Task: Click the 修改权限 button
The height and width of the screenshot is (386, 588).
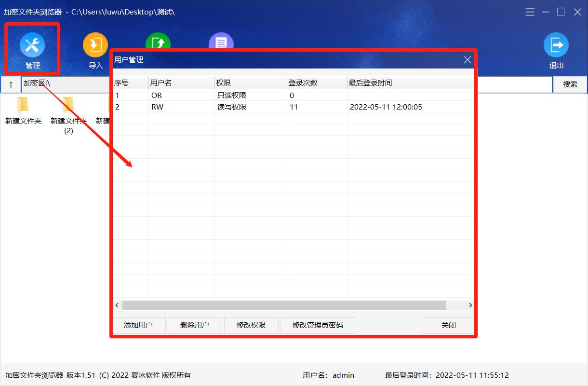Action: (x=251, y=325)
